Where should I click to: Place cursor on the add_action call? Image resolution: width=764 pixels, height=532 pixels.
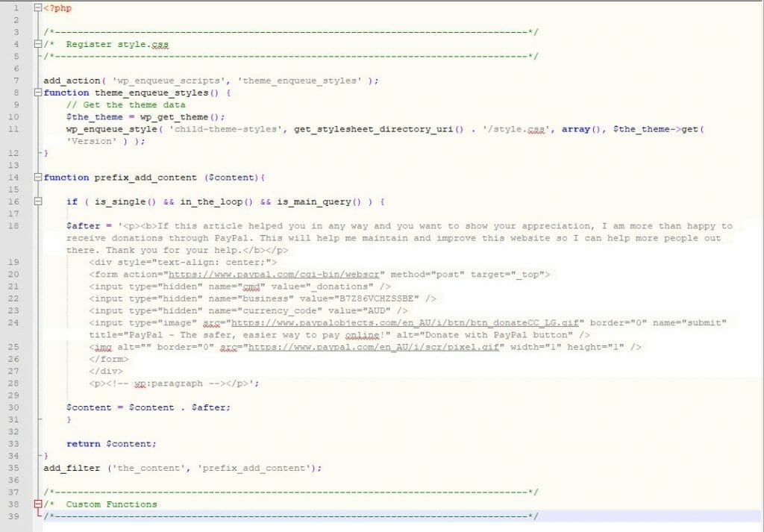pos(72,81)
